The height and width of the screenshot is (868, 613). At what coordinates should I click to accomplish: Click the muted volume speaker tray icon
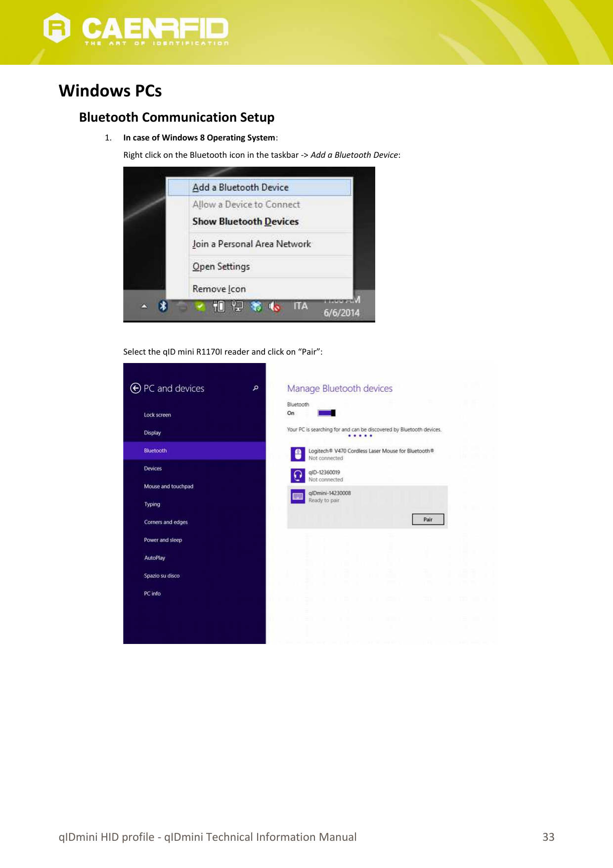(x=274, y=307)
